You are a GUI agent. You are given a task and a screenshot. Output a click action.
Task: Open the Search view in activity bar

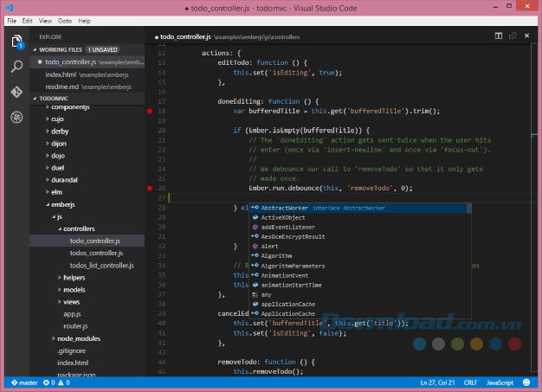(x=16, y=66)
